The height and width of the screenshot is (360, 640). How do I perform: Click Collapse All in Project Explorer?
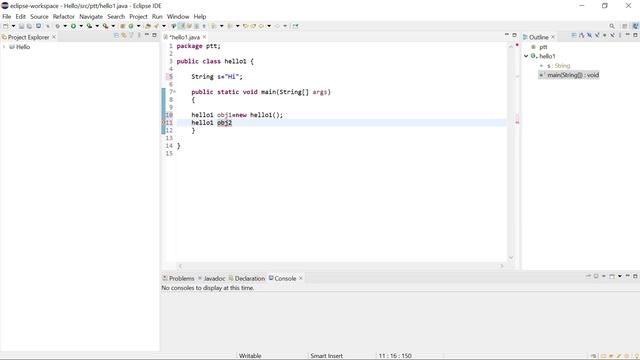tap(116, 36)
